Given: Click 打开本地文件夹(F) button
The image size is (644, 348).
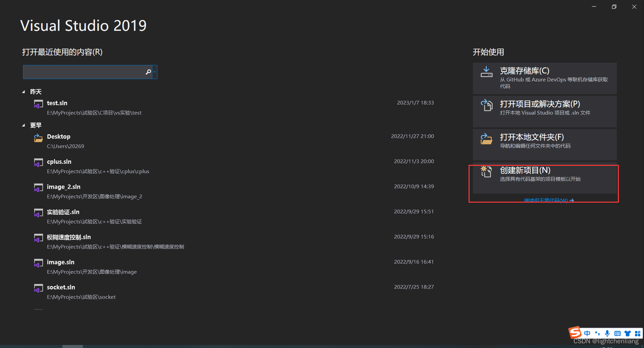Looking at the screenshot, I should tap(545, 145).
